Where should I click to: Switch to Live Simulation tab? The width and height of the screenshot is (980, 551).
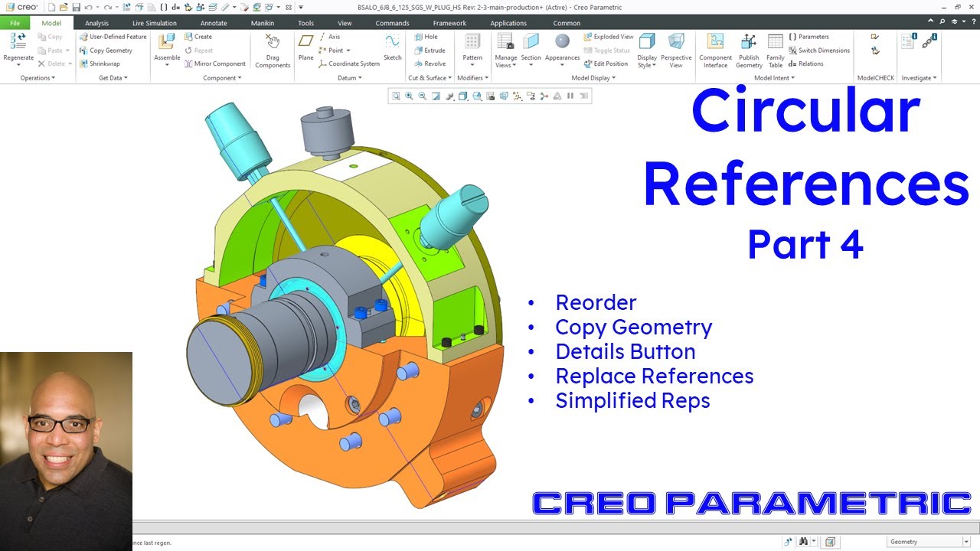(155, 23)
